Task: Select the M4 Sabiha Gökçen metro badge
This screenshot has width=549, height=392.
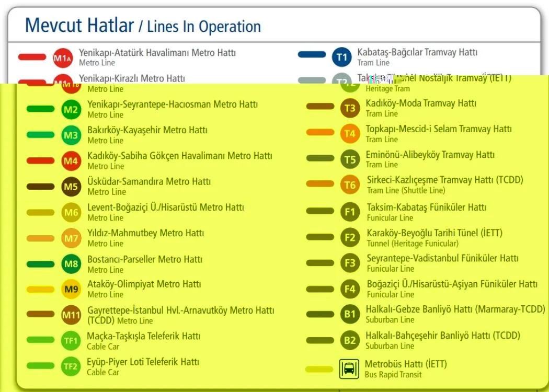Action: (x=71, y=160)
